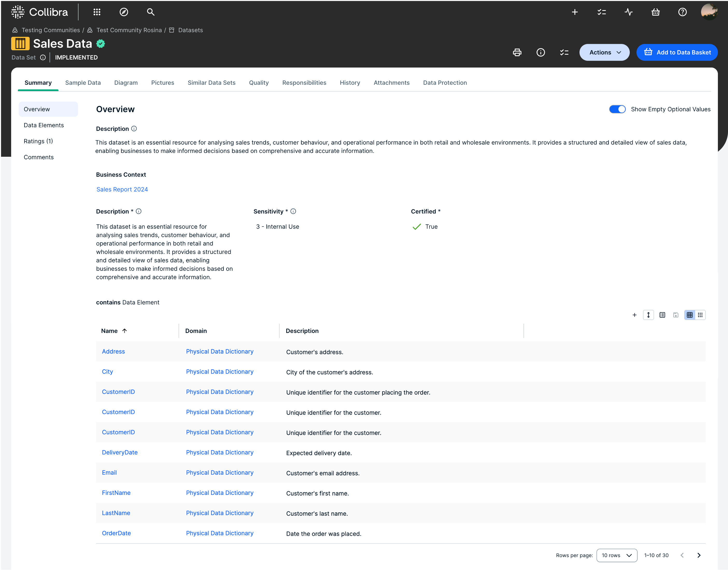
Task: Open the activities pulse icon
Action: 628,12
